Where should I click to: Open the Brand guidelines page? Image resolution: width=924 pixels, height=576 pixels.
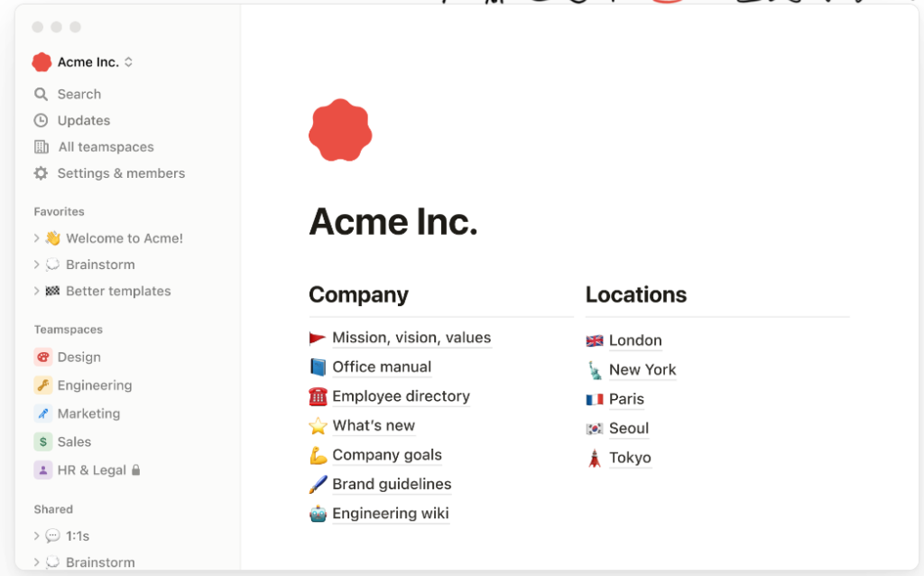[392, 484]
